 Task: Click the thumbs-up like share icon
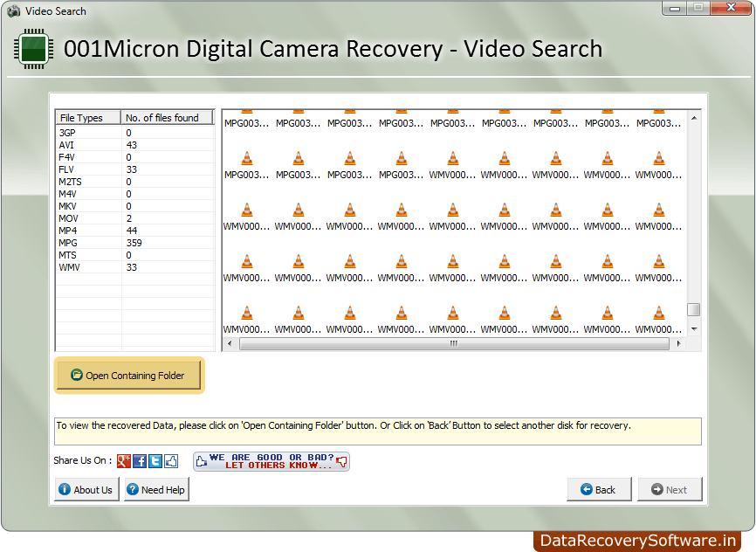point(171,461)
